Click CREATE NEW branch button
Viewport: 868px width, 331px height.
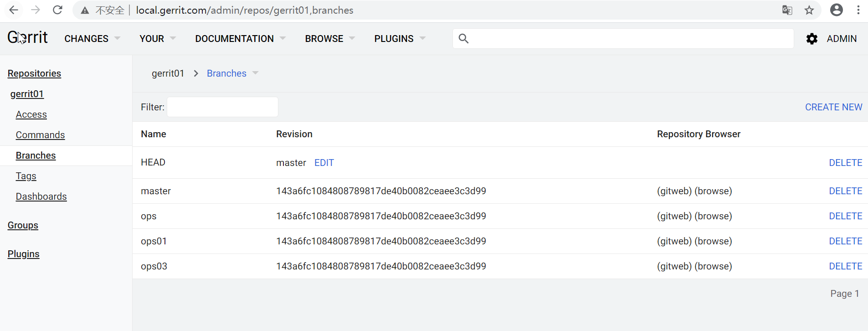[x=833, y=107]
